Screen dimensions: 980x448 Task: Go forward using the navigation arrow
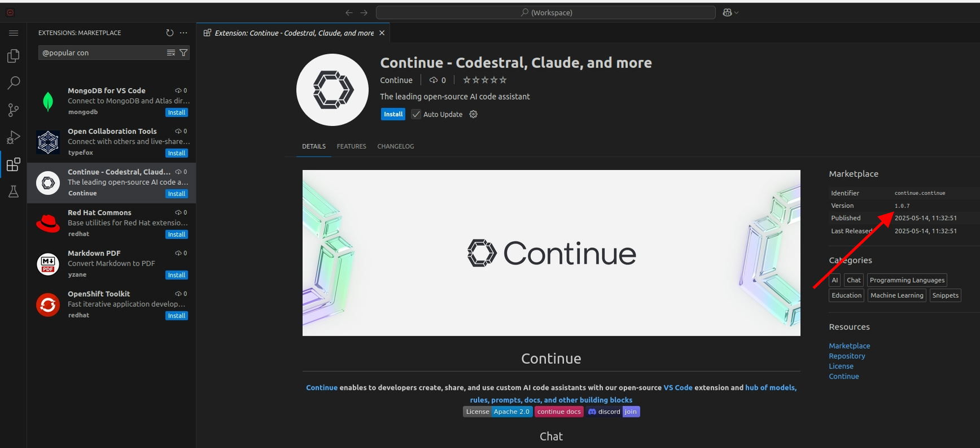[364, 12]
